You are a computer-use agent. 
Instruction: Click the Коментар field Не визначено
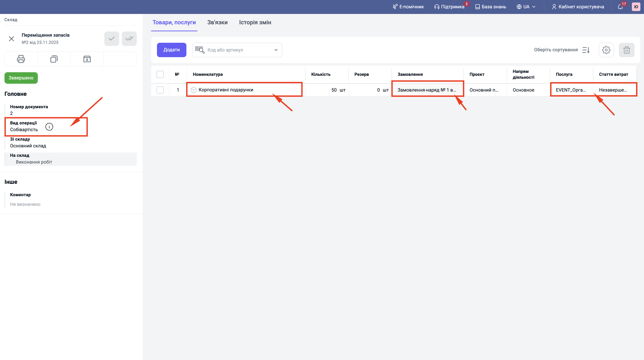click(x=25, y=204)
